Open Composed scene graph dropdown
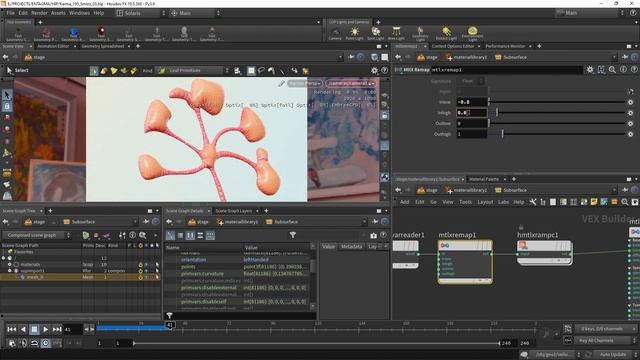This screenshot has height=360, width=640. pos(37,235)
